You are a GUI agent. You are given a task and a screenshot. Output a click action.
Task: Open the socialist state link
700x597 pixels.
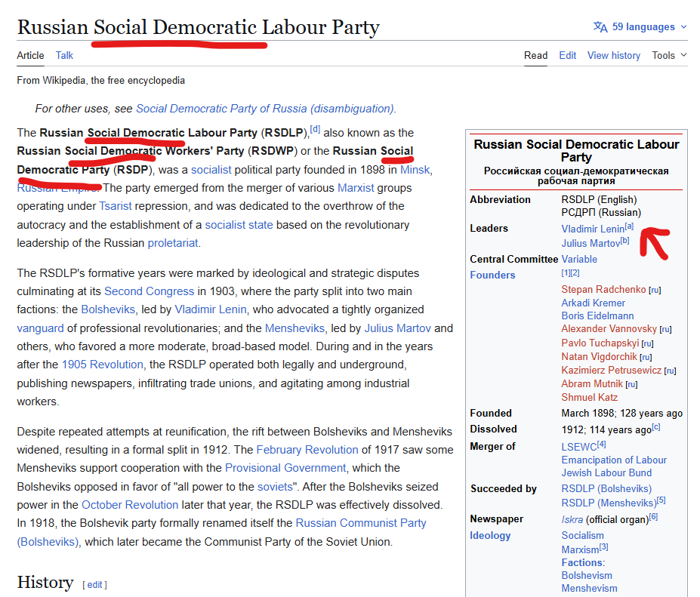coord(239,224)
